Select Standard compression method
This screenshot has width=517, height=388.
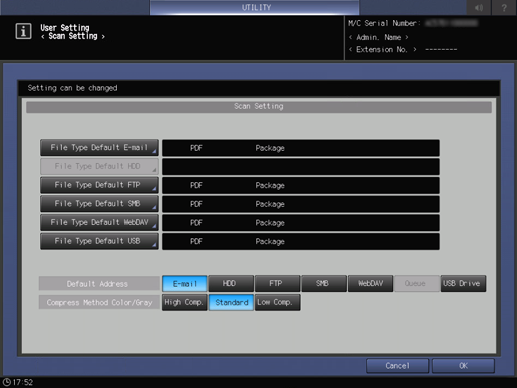tap(231, 302)
